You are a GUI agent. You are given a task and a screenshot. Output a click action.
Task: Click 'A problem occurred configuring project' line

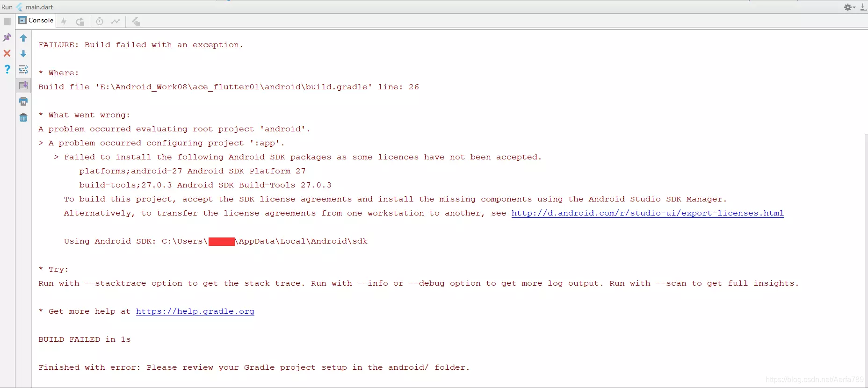(x=161, y=143)
